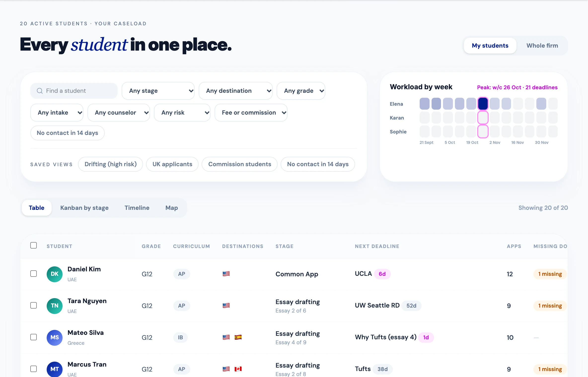This screenshot has height=377, width=588.
Task: Open Mateo Silva's MS avatar
Action: [55, 338]
